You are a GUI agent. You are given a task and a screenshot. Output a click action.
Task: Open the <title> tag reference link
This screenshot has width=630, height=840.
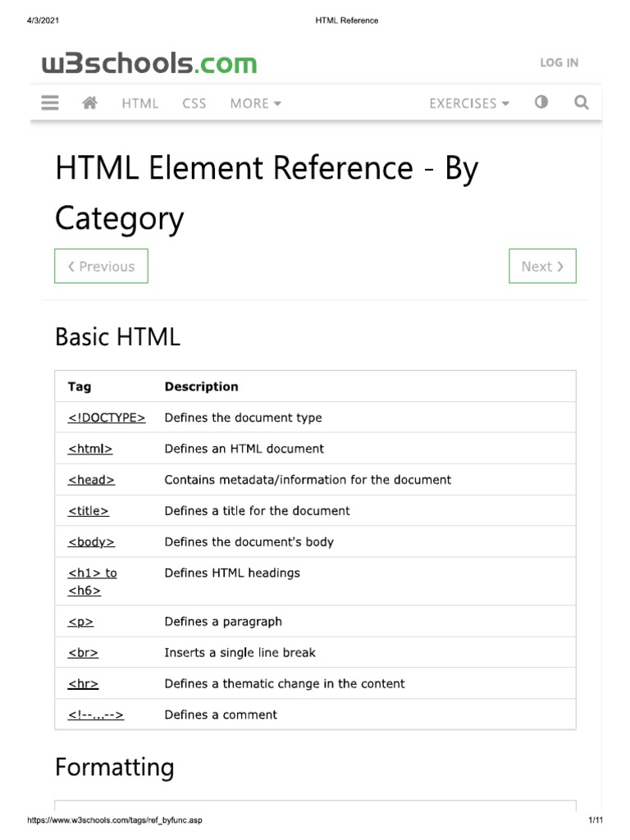[89, 511]
